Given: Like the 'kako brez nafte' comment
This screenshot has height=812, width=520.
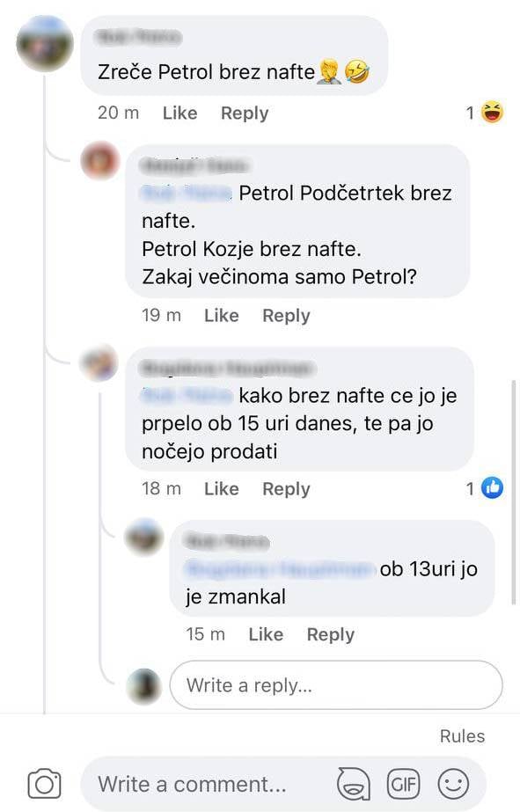Looking at the screenshot, I should [221, 489].
